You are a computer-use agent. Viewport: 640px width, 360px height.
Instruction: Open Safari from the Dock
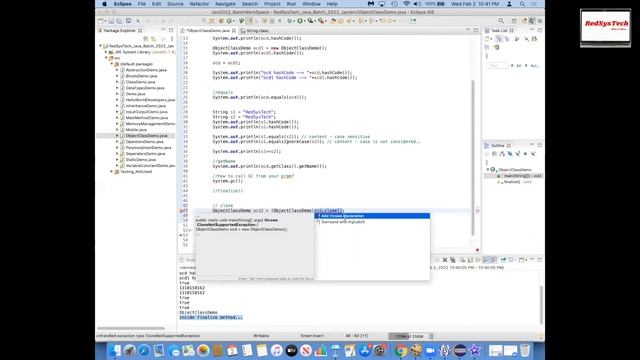click(x=144, y=350)
